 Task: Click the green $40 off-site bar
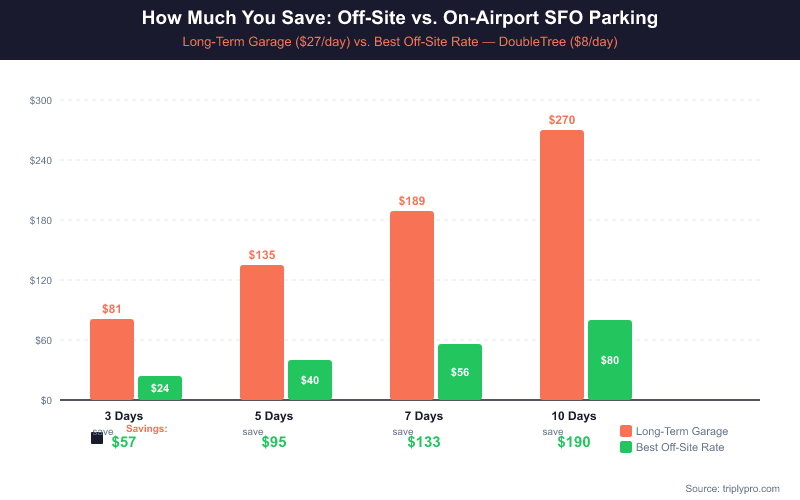pyautogui.click(x=310, y=380)
